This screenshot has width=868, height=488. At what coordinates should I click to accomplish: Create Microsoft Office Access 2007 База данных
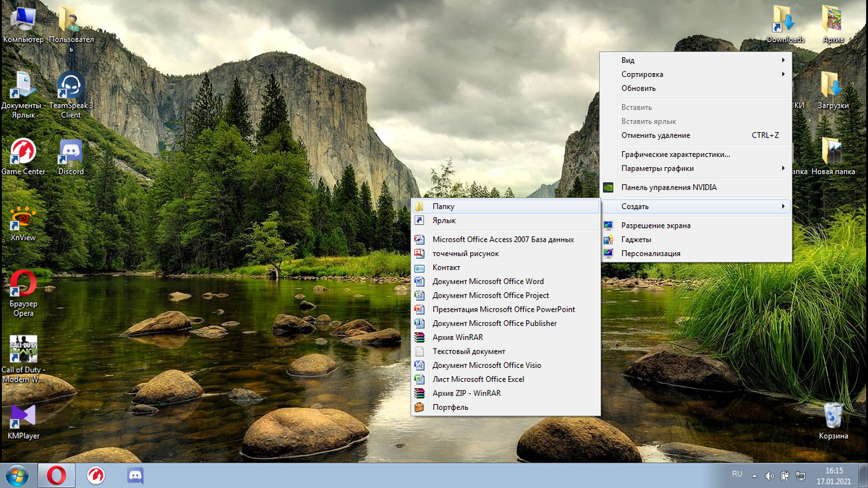506,239
